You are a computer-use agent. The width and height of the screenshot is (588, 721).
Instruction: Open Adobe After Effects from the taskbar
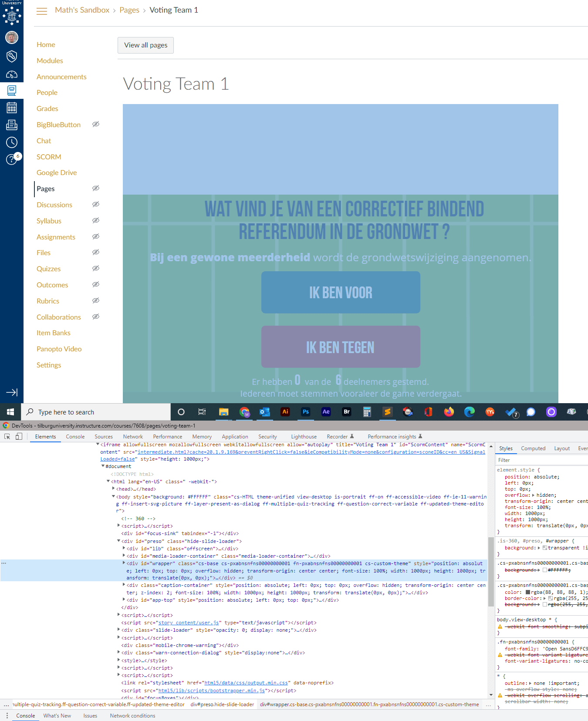[x=326, y=412]
